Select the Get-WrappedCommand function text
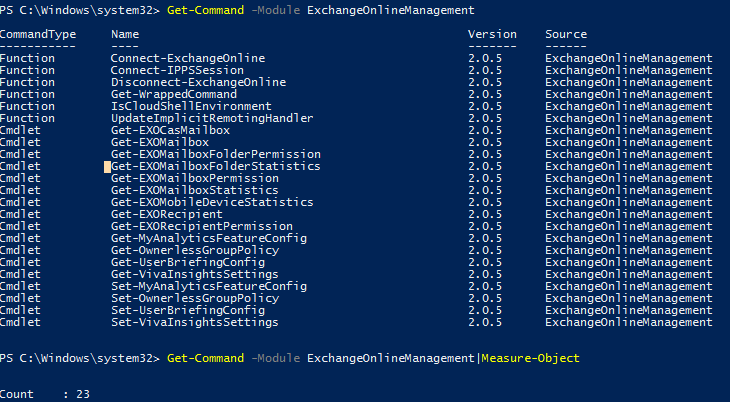Viewport: 730px width, 402px height. [174, 95]
